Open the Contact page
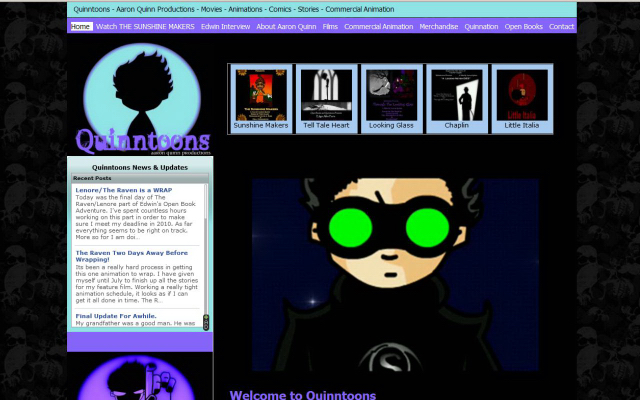640x400 pixels. [561, 27]
